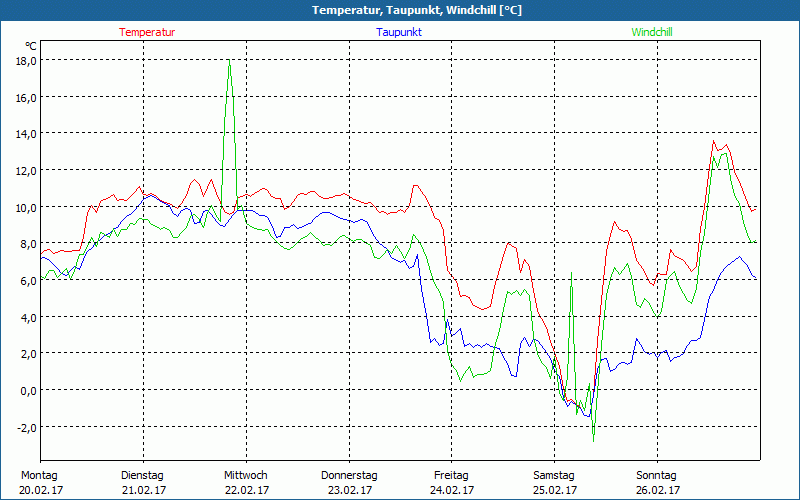Click the Freitag day label
Image resolution: width=800 pixels, height=500 pixels.
451,476
